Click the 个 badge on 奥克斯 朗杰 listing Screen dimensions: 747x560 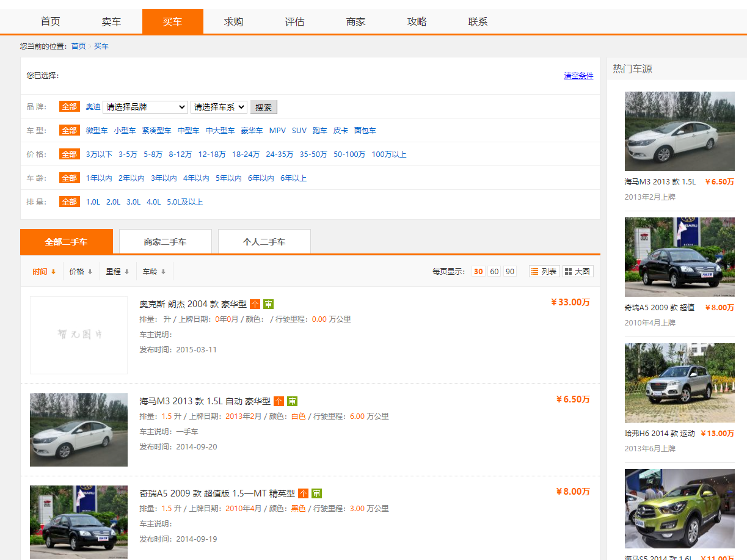(x=255, y=304)
